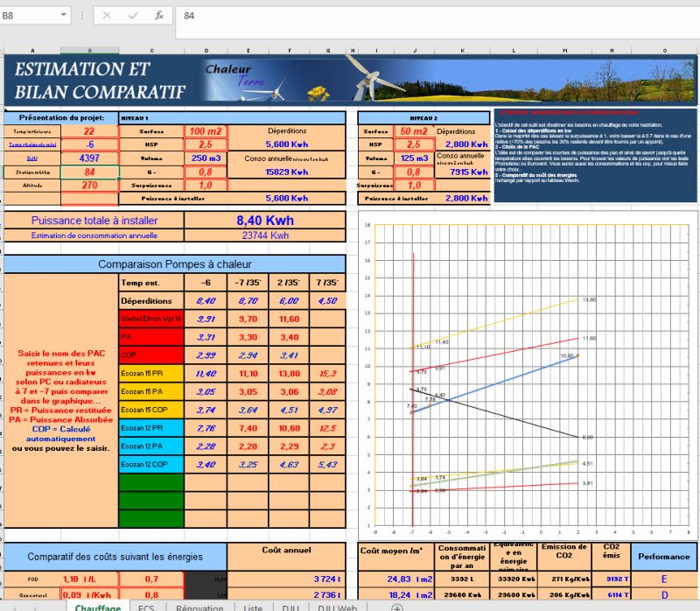Image resolution: width=700 pixels, height=611 pixels.
Task: Click the Cancel entry X icon
Action: 106,16
